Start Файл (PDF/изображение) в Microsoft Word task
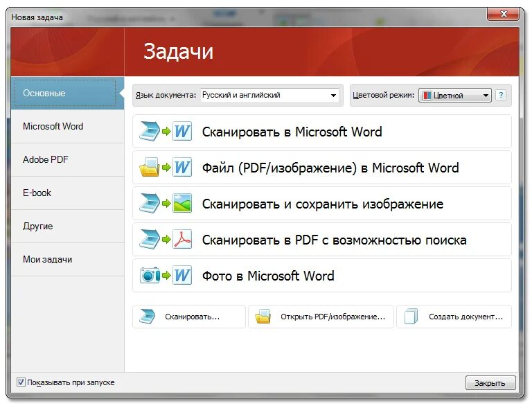532x408 pixels. click(321, 167)
